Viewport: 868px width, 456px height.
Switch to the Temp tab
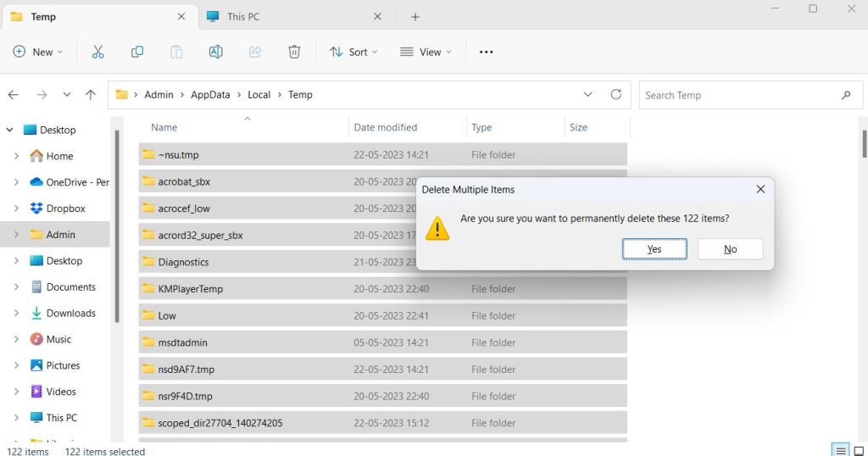click(x=100, y=17)
